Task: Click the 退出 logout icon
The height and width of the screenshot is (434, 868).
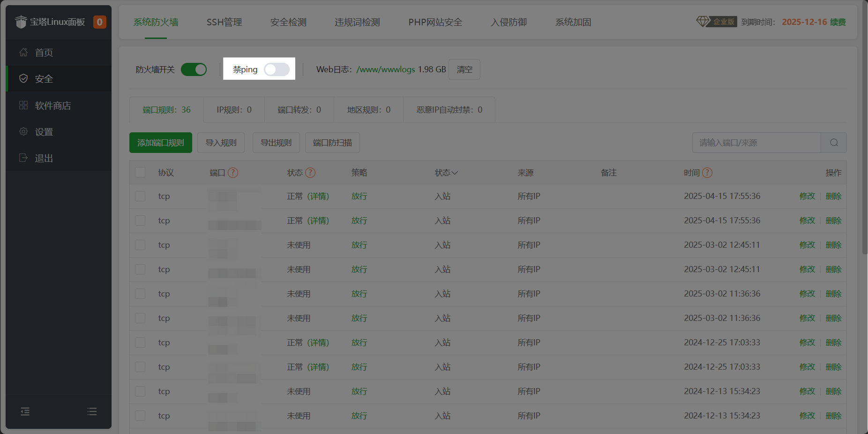Action: pyautogui.click(x=23, y=158)
